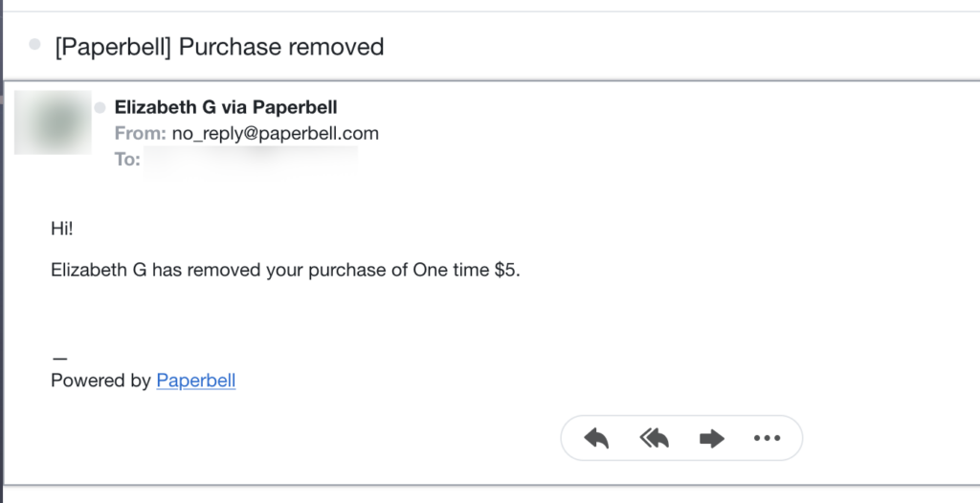The image size is (980, 503).
Task: Forward this email with the arrow icon
Action: coord(711,439)
